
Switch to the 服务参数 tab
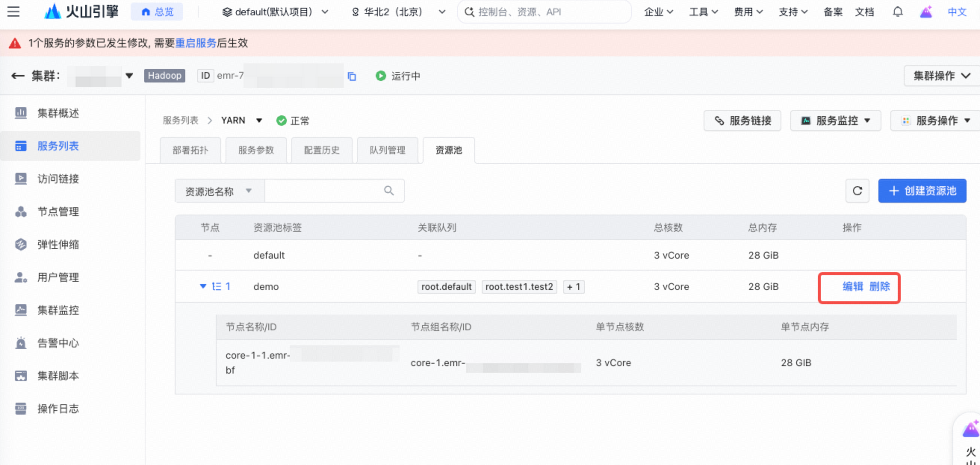256,150
